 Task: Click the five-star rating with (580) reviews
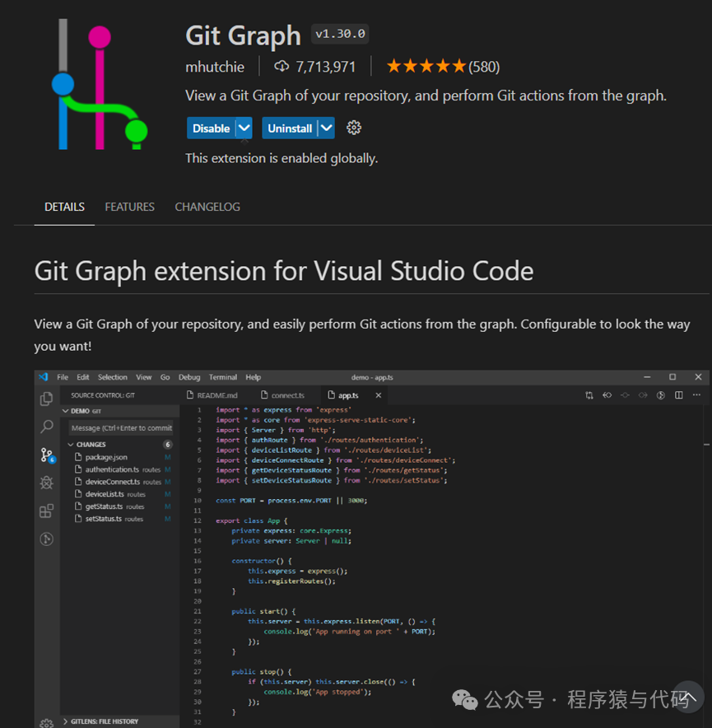[444, 67]
